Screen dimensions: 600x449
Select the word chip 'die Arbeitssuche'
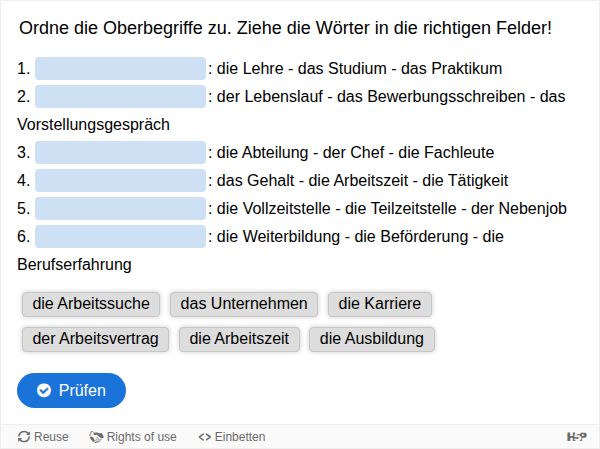91,304
